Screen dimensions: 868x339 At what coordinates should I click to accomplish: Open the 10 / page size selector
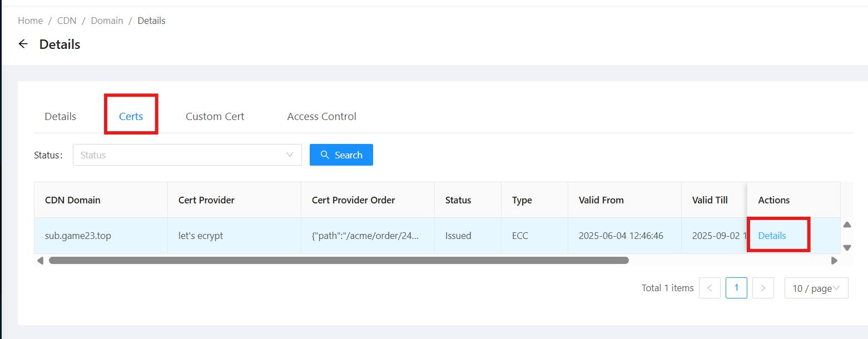[x=816, y=288]
